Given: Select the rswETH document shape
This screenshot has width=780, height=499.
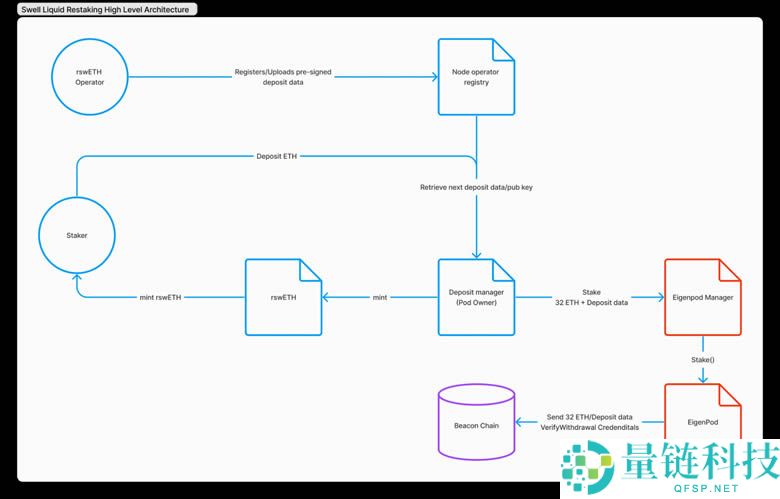Looking at the screenshot, I should click(x=284, y=297).
